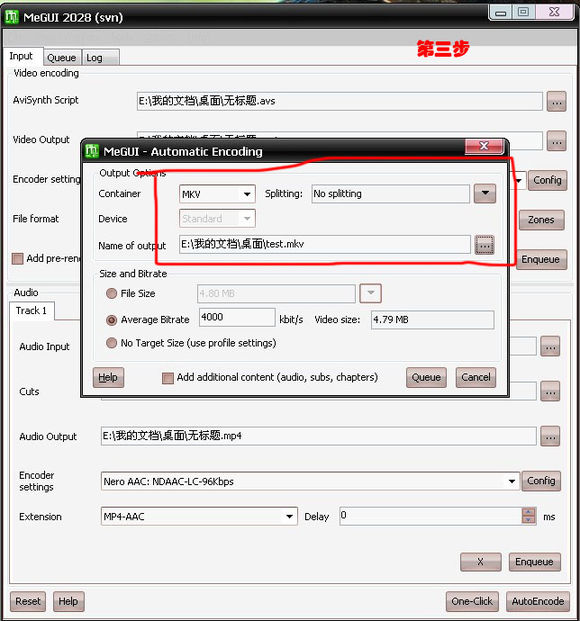Viewport: 580px width, 621px height.
Task: Select No Target Size radio option
Action: tap(111, 343)
